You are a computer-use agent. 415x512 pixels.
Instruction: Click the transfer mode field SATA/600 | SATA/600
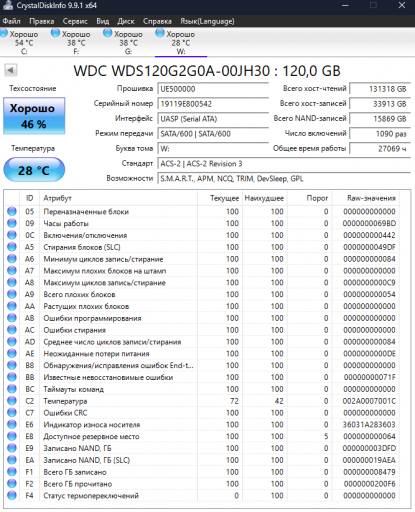click(x=213, y=134)
